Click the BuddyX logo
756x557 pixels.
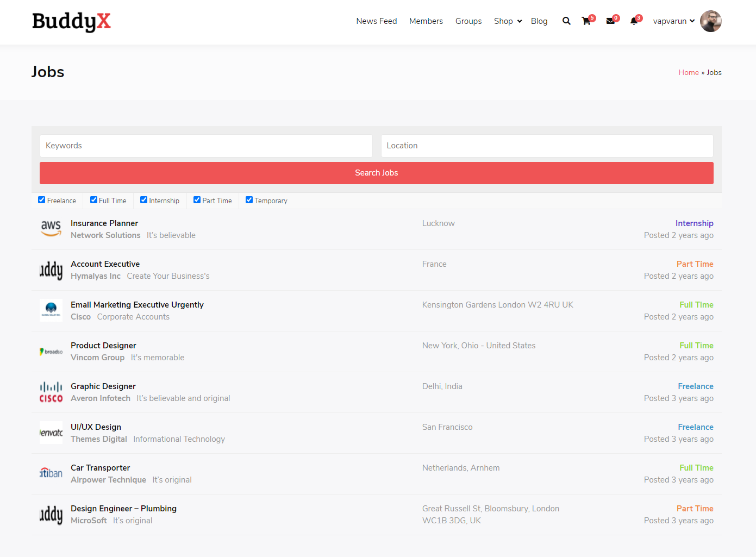click(x=71, y=22)
